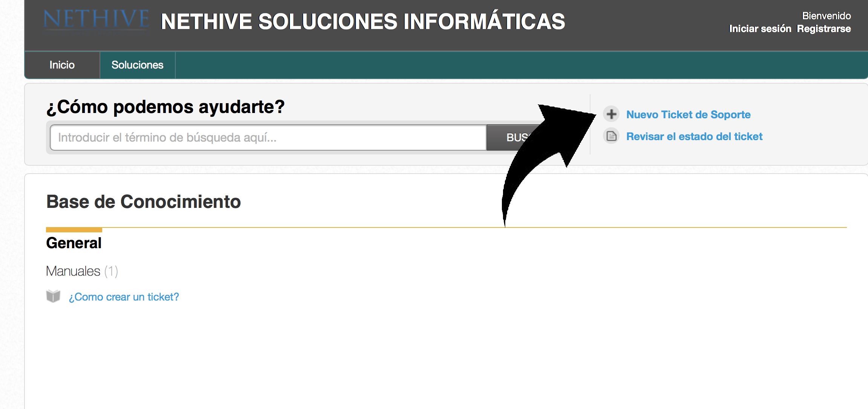Open the ¿Como crear un ticket? article

(x=124, y=297)
